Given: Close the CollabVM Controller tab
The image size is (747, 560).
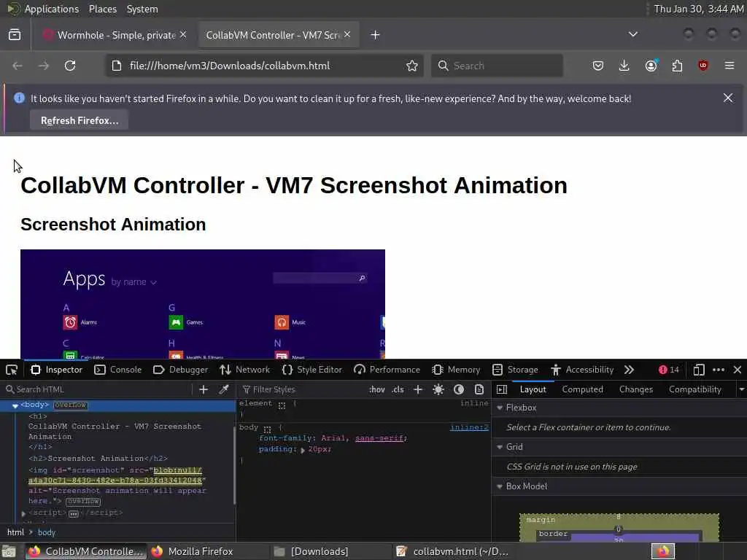Looking at the screenshot, I should pyautogui.click(x=347, y=34).
